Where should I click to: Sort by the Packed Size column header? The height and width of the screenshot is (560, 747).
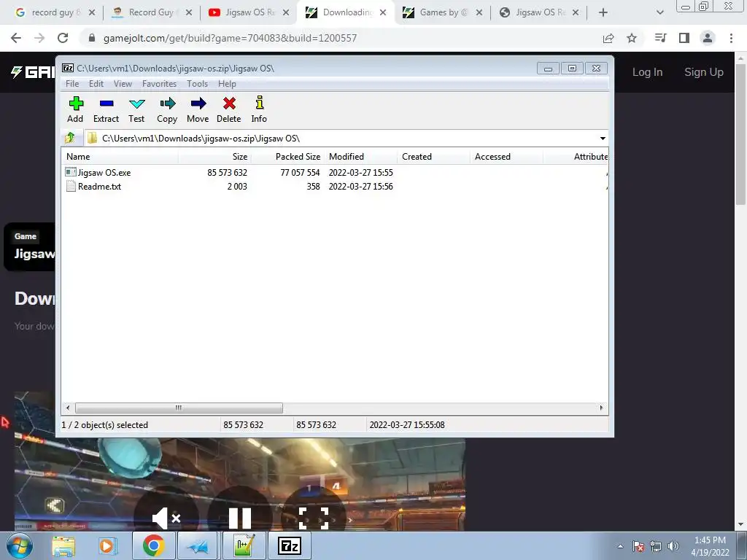point(288,157)
